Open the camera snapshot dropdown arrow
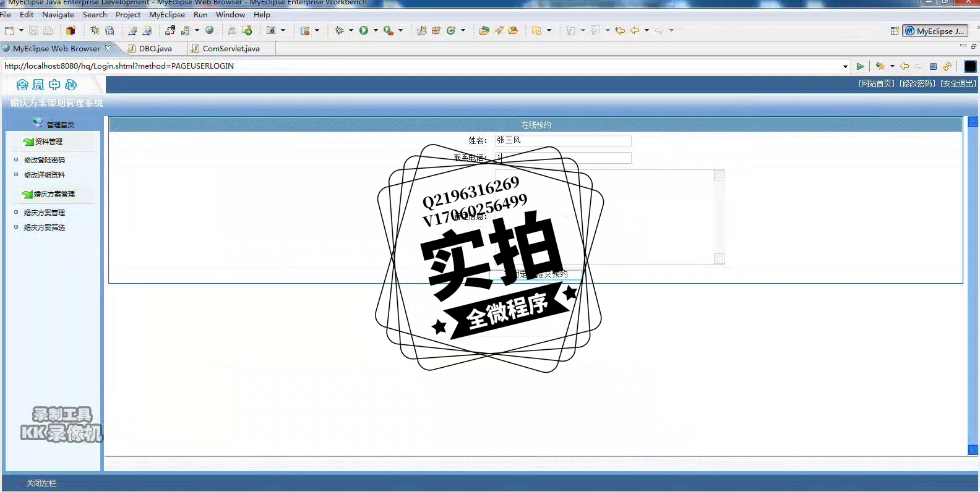 click(x=283, y=30)
